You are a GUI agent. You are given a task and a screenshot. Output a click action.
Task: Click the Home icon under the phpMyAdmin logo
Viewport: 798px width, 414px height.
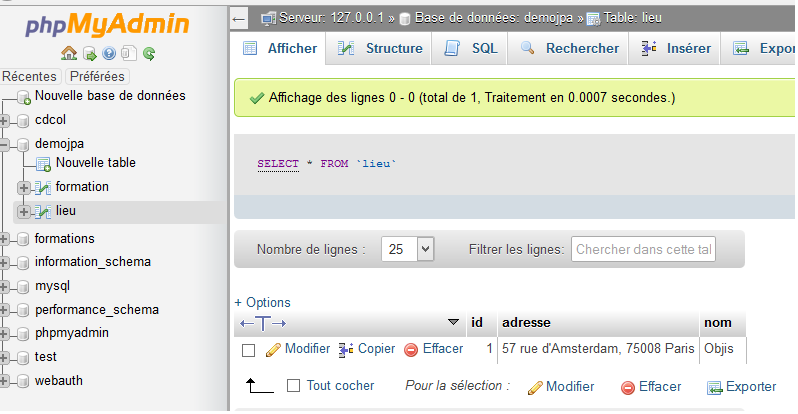coord(69,53)
